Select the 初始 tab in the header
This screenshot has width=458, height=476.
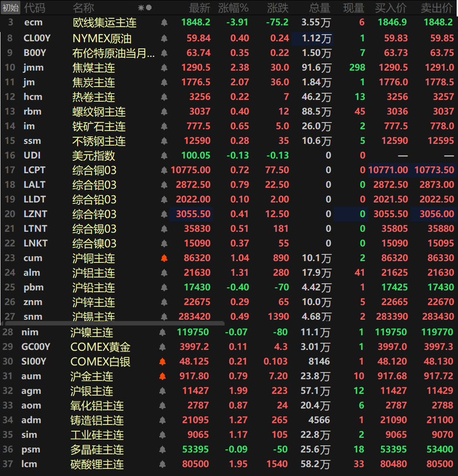(x=10, y=8)
